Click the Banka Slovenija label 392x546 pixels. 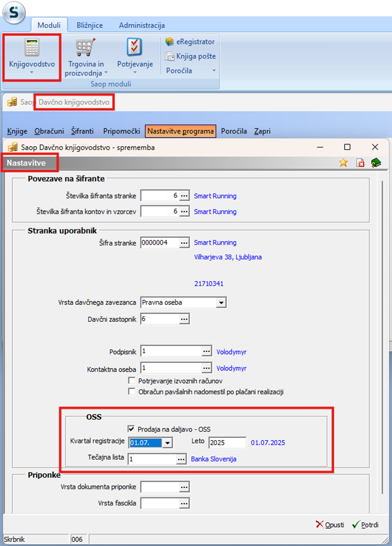point(213,459)
